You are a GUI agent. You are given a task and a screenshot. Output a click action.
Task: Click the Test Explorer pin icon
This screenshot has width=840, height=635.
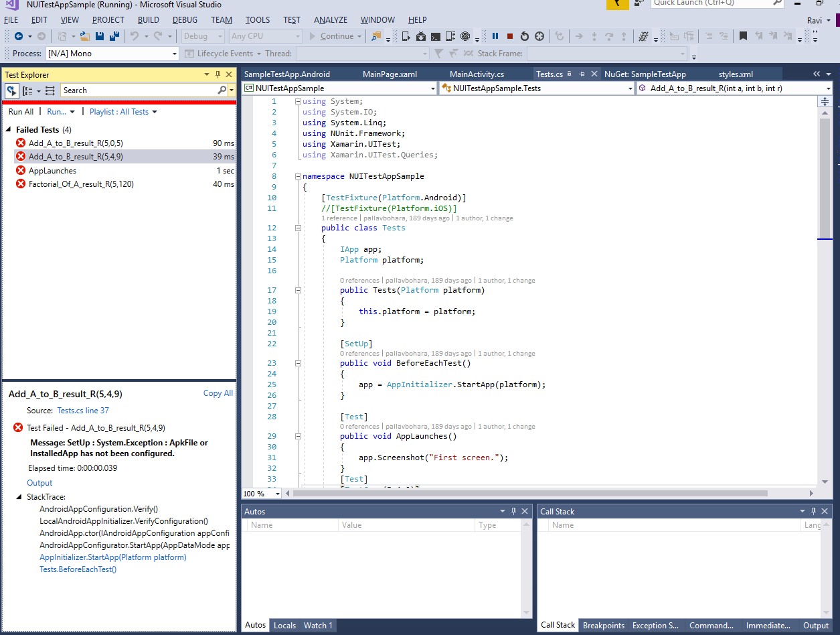pos(218,74)
